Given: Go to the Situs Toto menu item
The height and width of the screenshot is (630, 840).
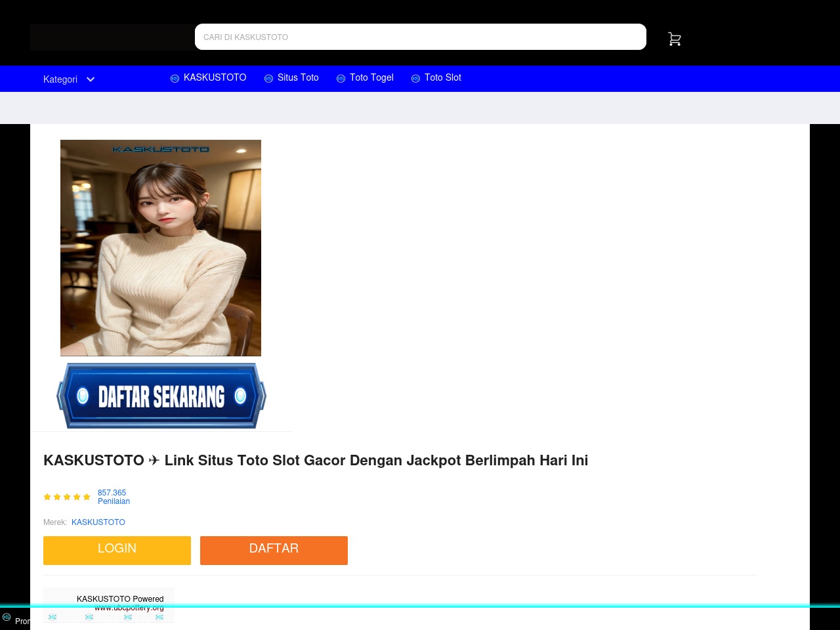Looking at the screenshot, I should click(291, 77).
